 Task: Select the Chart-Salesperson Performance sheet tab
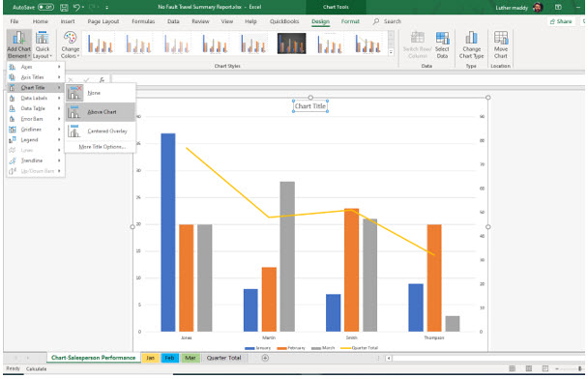(93, 358)
